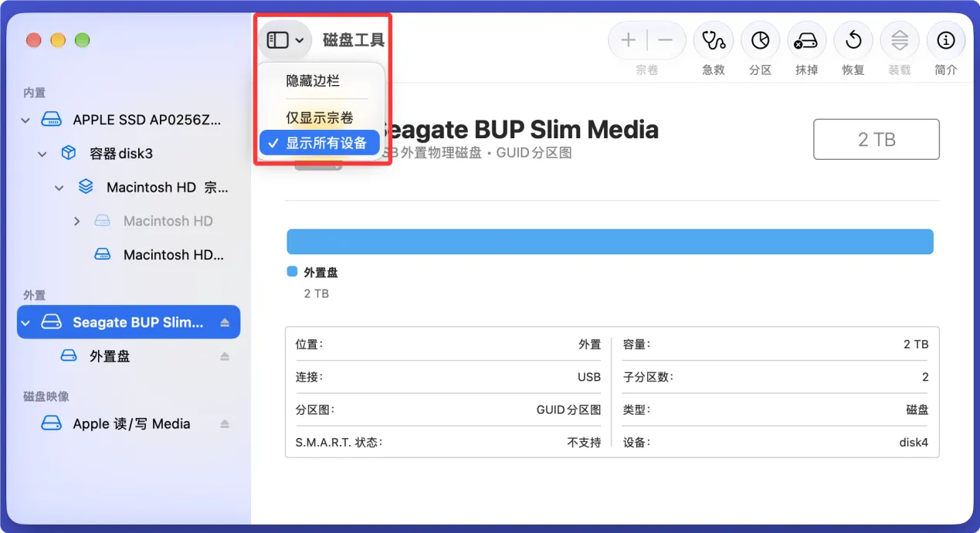The width and height of the screenshot is (980, 533).
Task: Click the 抹掉 erase disk icon
Action: point(806,40)
